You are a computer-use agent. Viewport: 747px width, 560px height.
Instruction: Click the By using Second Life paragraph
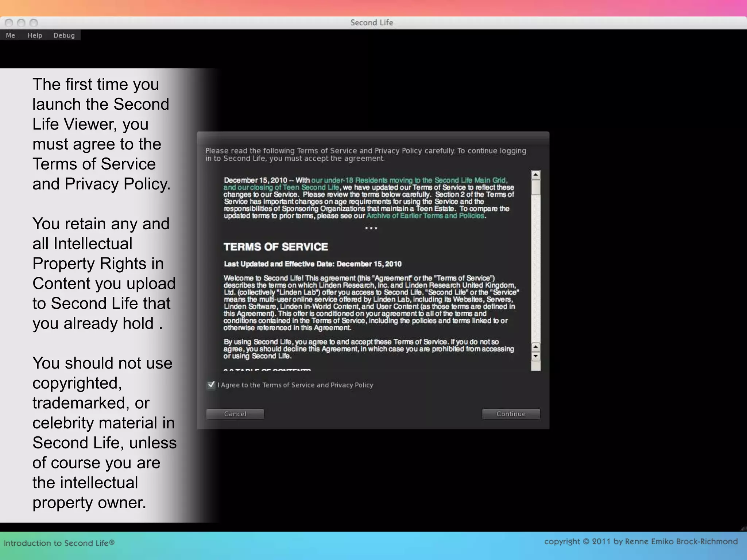(369, 349)
